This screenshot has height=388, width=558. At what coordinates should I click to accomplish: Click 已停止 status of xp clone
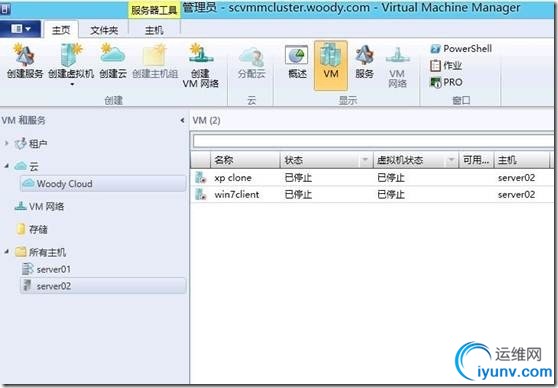tap(298, 178)
